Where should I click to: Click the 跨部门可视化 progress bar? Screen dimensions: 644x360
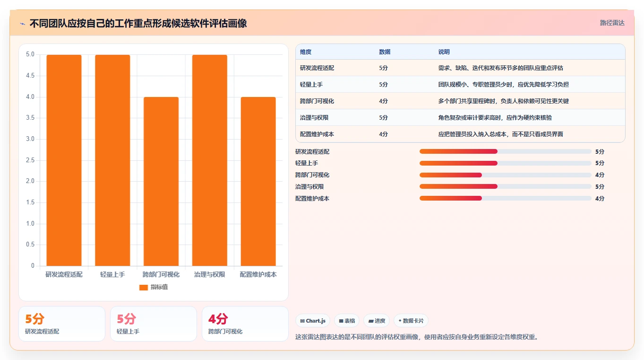506,175
